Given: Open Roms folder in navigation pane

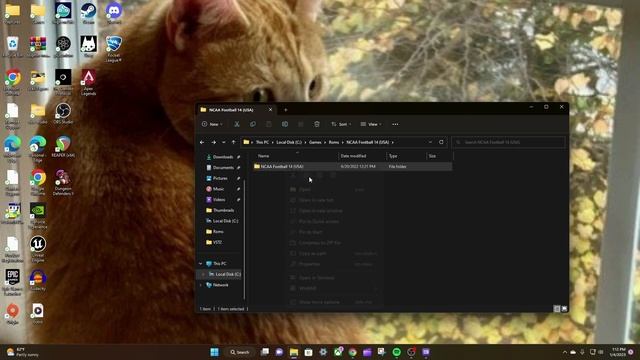Looking at the screenshot, I should click(x=218, y=231).
